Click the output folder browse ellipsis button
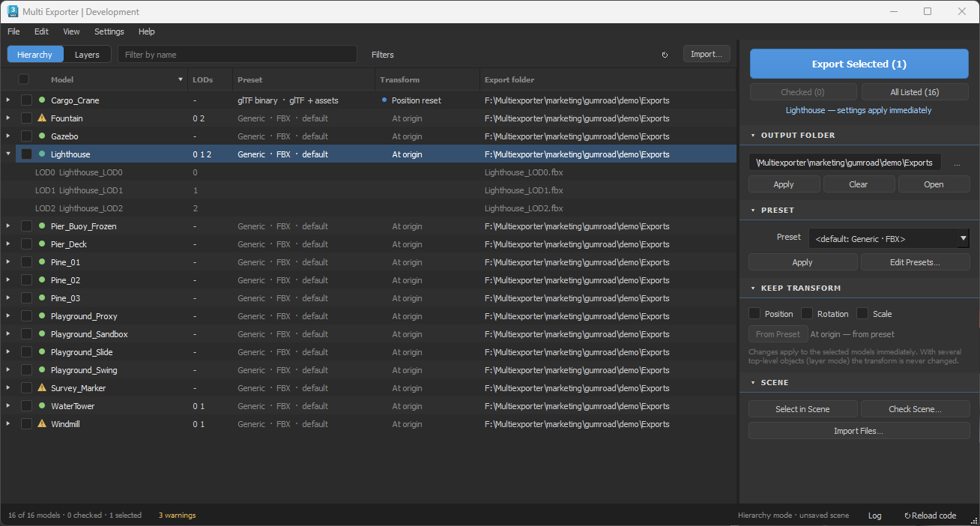The height and width of the screenshot is (526, 980). 958,163
